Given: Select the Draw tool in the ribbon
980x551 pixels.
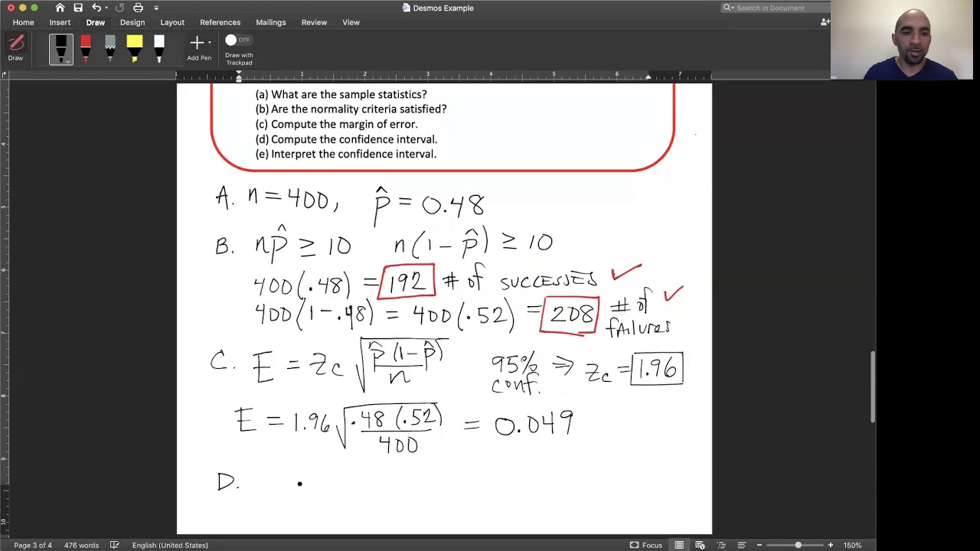Looking at the screenshot, I should 15,47.
